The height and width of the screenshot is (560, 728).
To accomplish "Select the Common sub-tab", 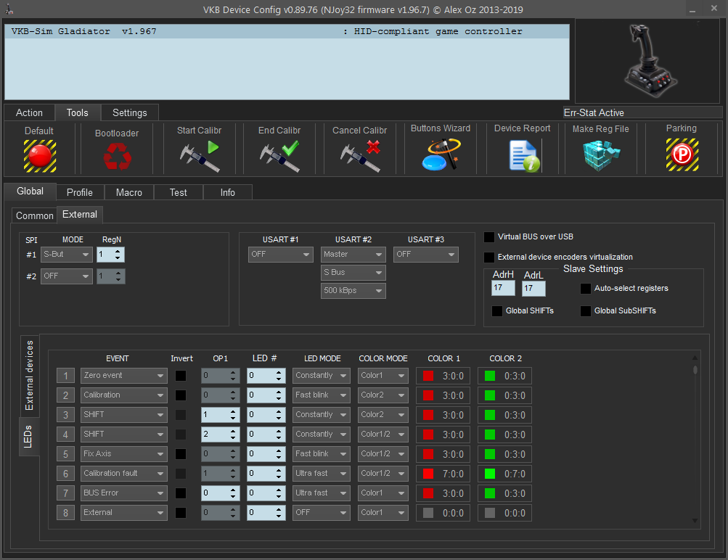I will point(35,215).
